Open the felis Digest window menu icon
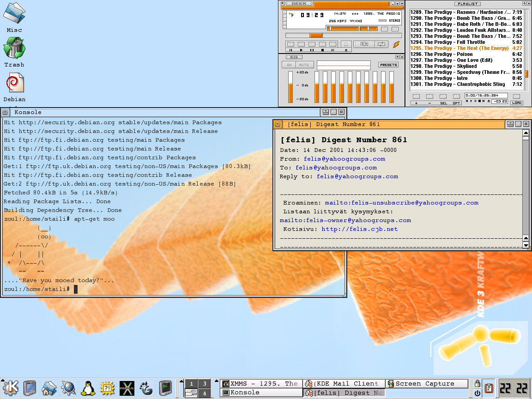532x399 pixels. click(278, 125)
